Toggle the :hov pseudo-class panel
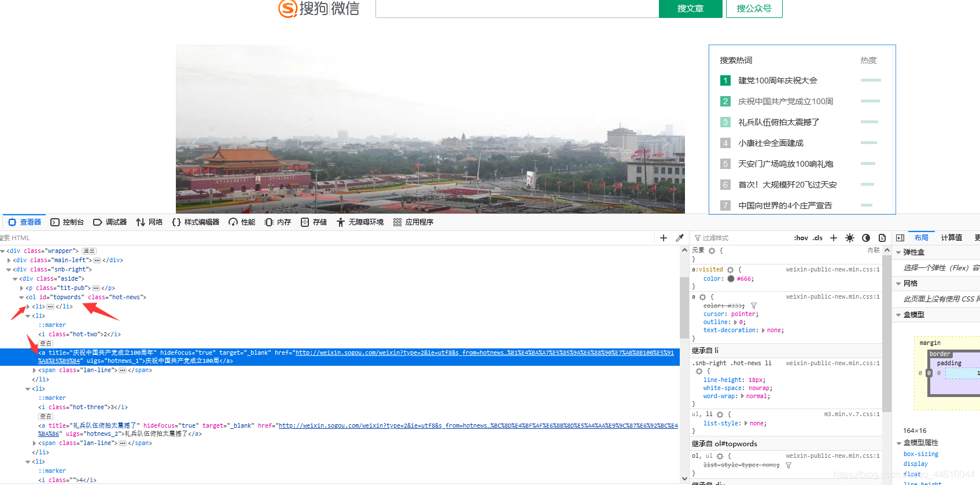Screen dimensions: 980x485 [x=801, y=238]
